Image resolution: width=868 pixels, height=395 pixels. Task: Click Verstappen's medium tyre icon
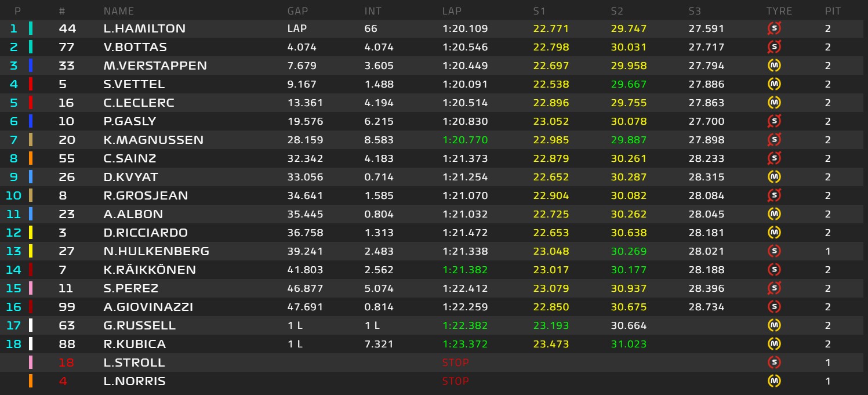click(x=773, y=66)
